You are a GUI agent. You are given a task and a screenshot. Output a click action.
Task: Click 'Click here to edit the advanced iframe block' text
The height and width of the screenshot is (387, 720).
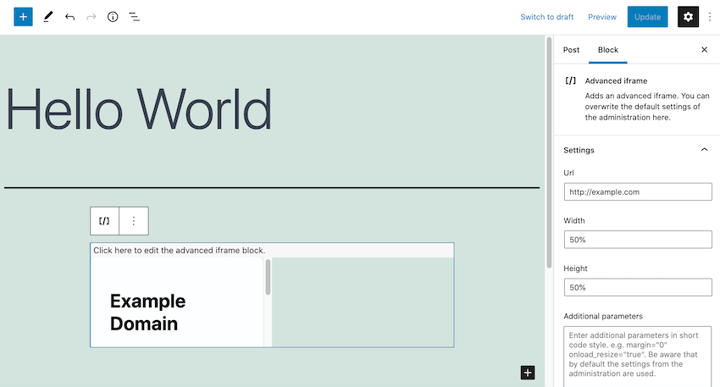[179, 250]
